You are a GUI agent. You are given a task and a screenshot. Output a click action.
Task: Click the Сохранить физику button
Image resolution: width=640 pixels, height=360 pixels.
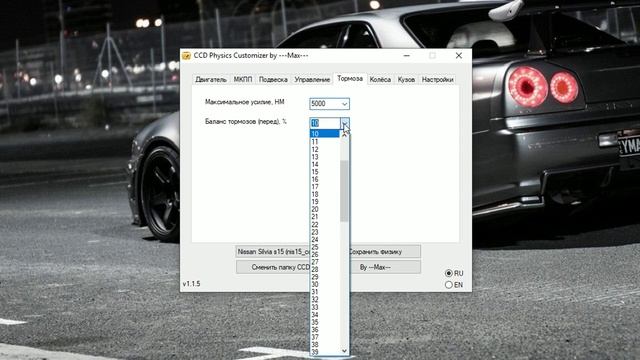tap(385, 252)
